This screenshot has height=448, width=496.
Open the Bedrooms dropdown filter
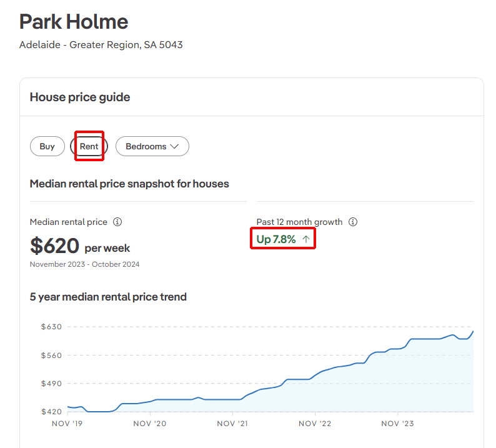152,146
